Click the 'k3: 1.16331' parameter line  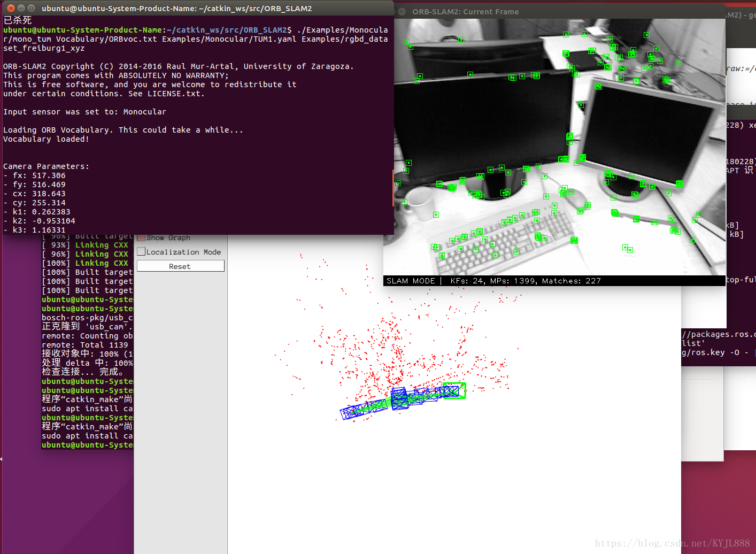point(34,230)
